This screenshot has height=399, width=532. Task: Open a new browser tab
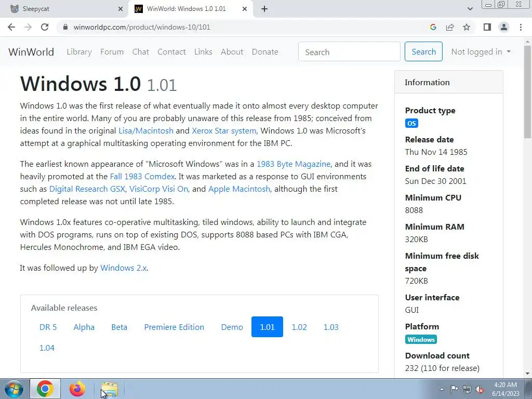tap(264, 9)
